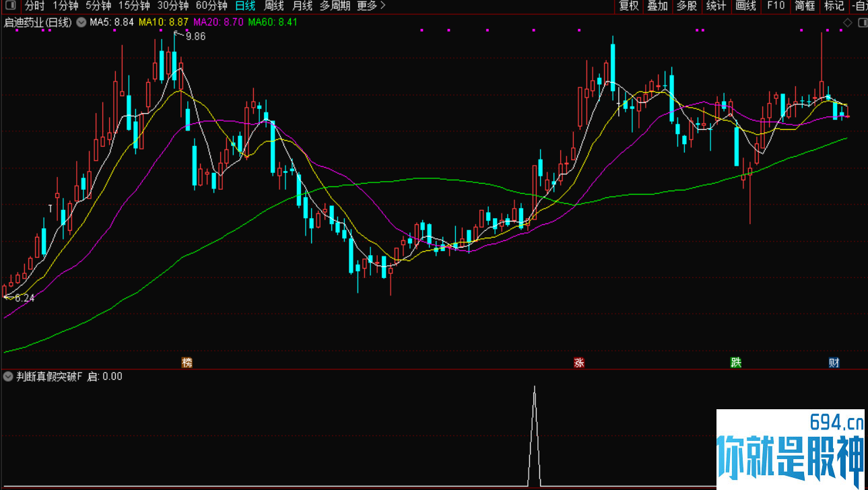Image resolution: width=868 pixels, height=490 pixels.
Task: Click the MA10: 8.87 indicator label
Action: (164, 22)
